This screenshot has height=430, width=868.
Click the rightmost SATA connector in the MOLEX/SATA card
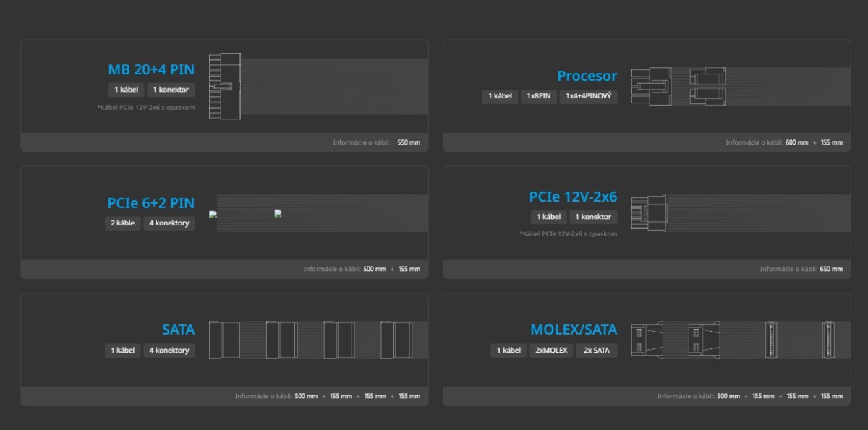pyautogui.click(x=828, y=340)
